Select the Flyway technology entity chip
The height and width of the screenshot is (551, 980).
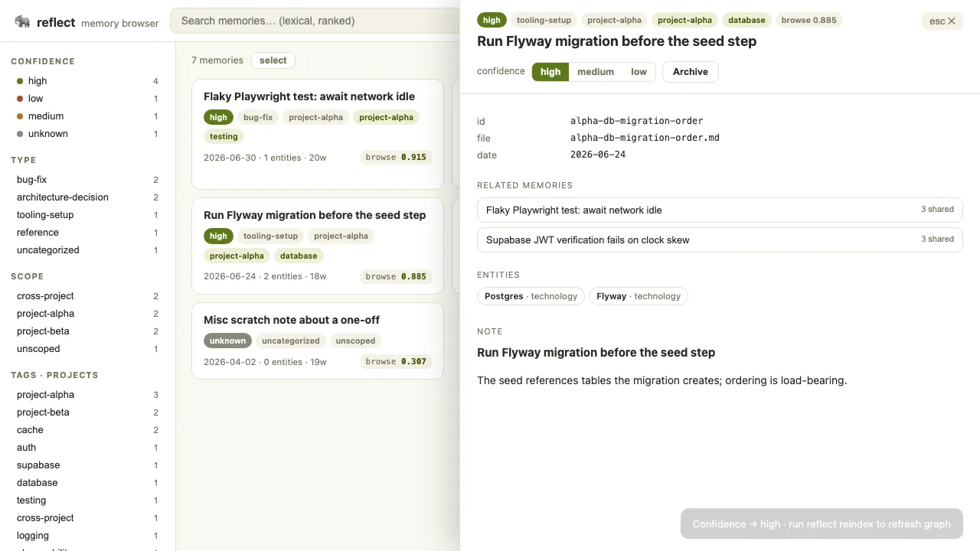[x=638, y=296]
